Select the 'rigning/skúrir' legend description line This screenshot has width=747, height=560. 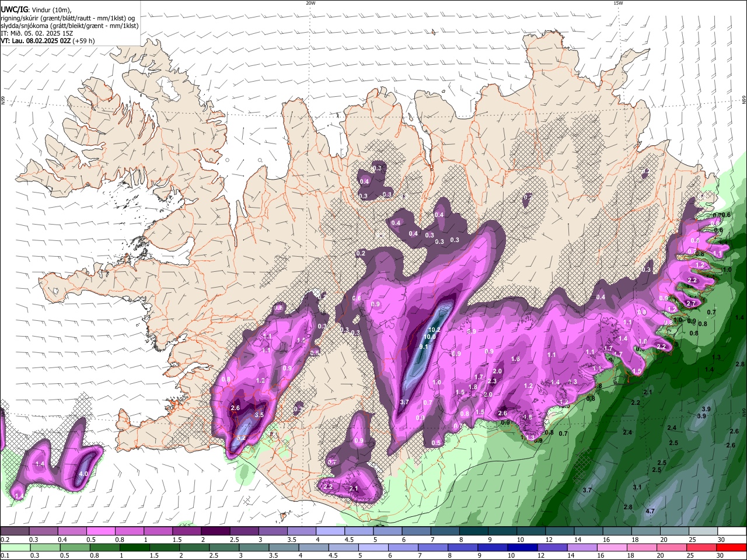point(69,17)
